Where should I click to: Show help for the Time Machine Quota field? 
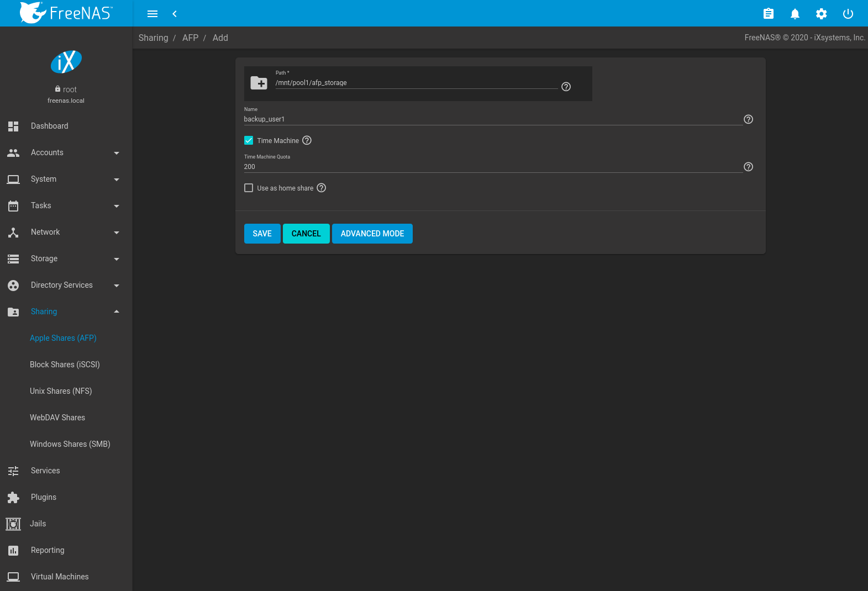(748, 167)
